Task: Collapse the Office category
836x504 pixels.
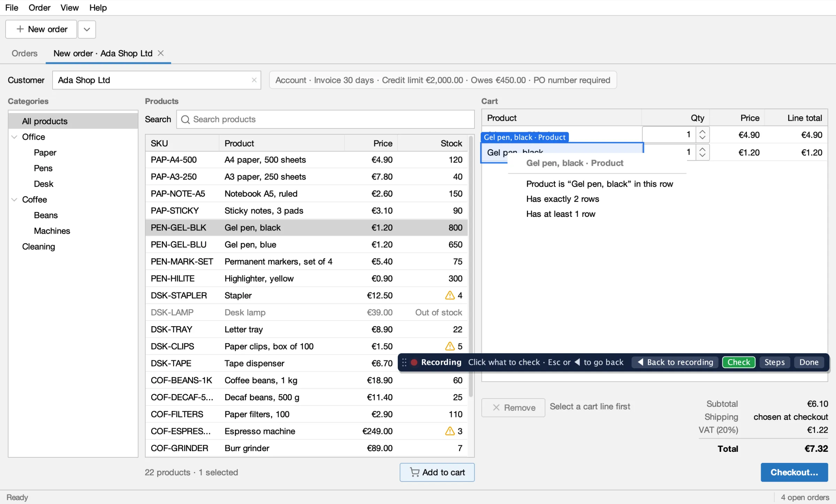Action: pyautogui.click(x=14, y=137)
